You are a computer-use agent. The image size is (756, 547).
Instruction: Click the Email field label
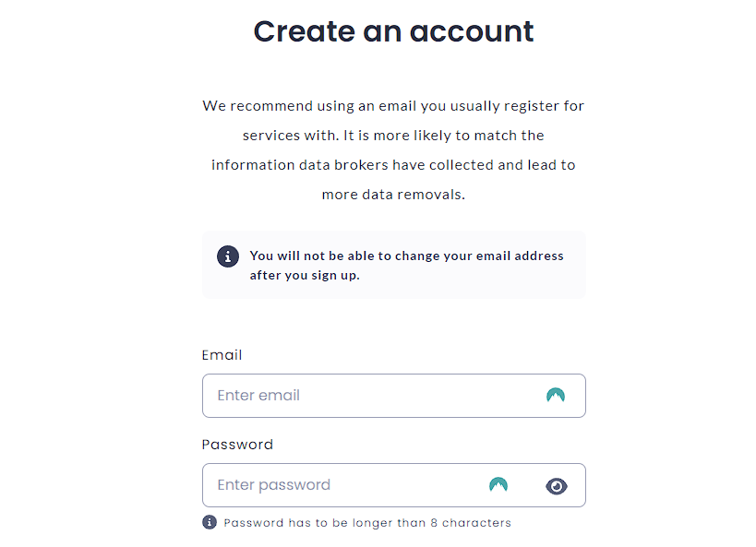pos(222,355)
